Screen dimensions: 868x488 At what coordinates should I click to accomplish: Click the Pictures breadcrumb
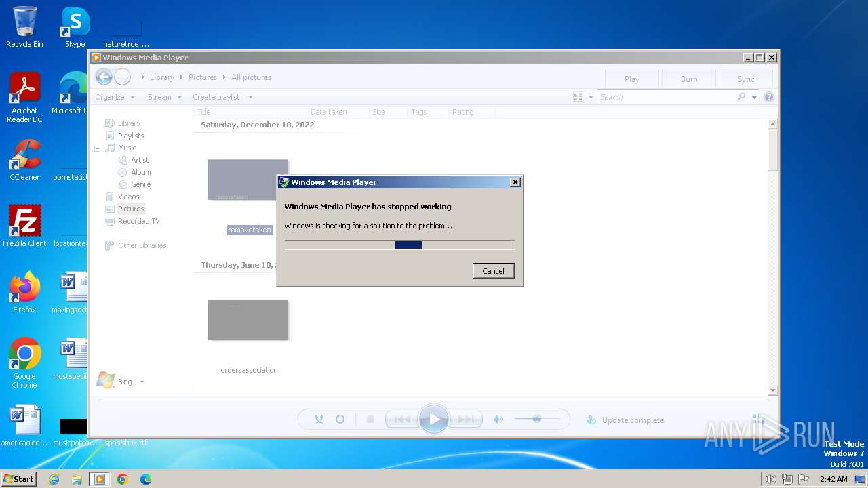203,77
